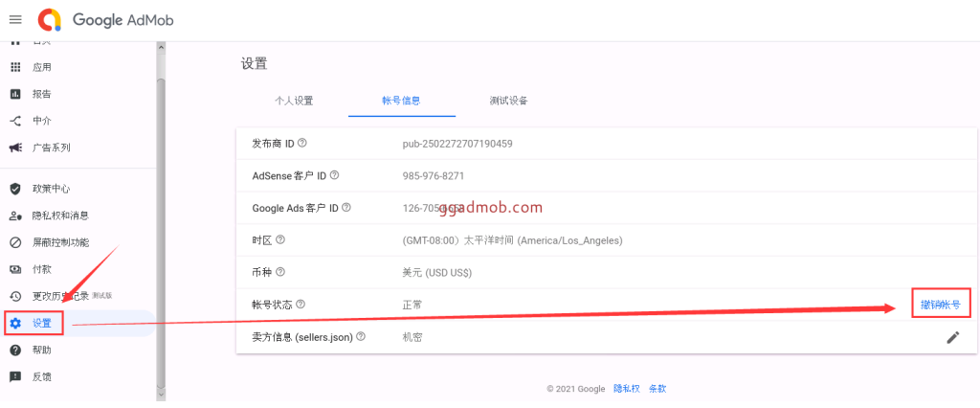The width and height of the screenshot is (980, 408).
Task: Open the hamburger main menu
Action: coord(15,20)
